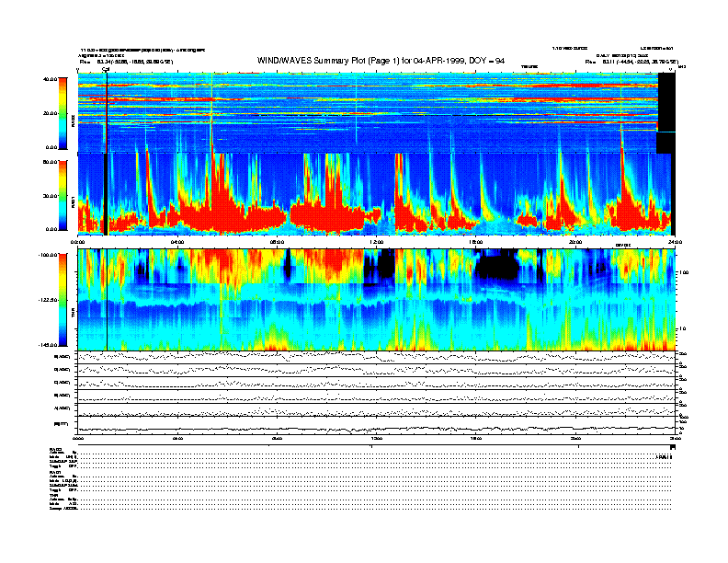Click the 20:00 label below RAD1 panel
728x563 pixels.
coord(575,242)
